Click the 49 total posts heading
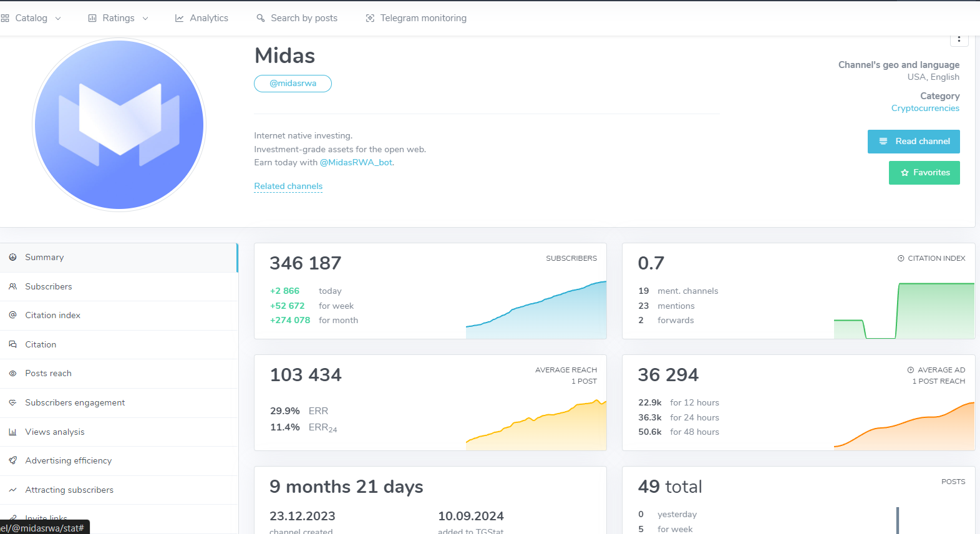 click(670, 487)
